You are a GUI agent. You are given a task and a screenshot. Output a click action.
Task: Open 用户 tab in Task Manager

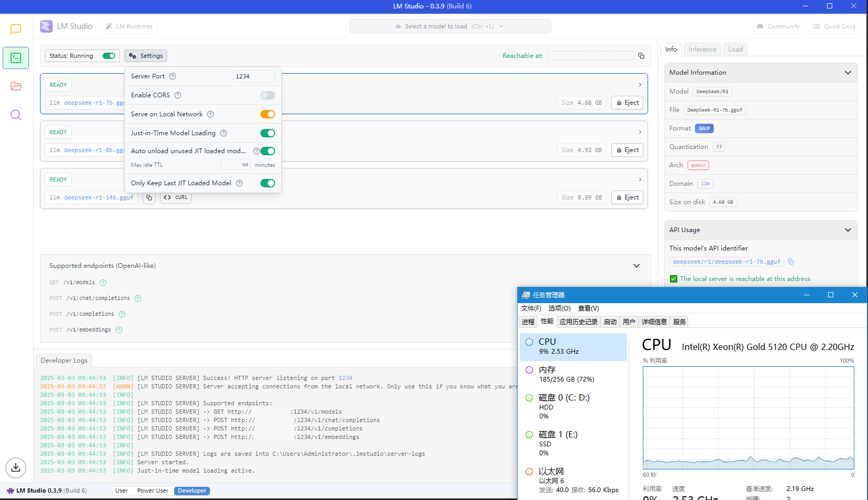(629, 322)
